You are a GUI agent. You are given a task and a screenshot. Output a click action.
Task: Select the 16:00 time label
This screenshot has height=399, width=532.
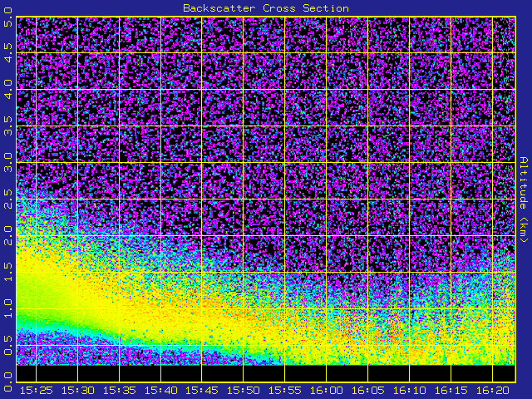pos(326,391)
